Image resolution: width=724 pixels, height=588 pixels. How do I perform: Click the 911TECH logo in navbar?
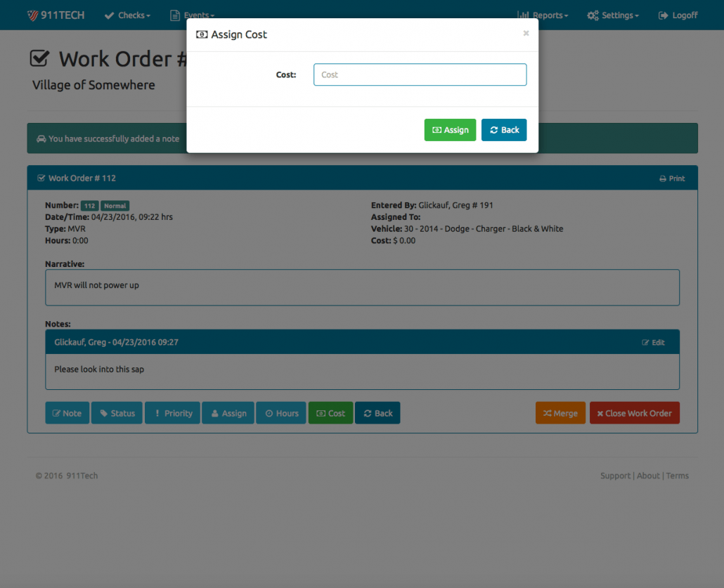click(56, 15)
